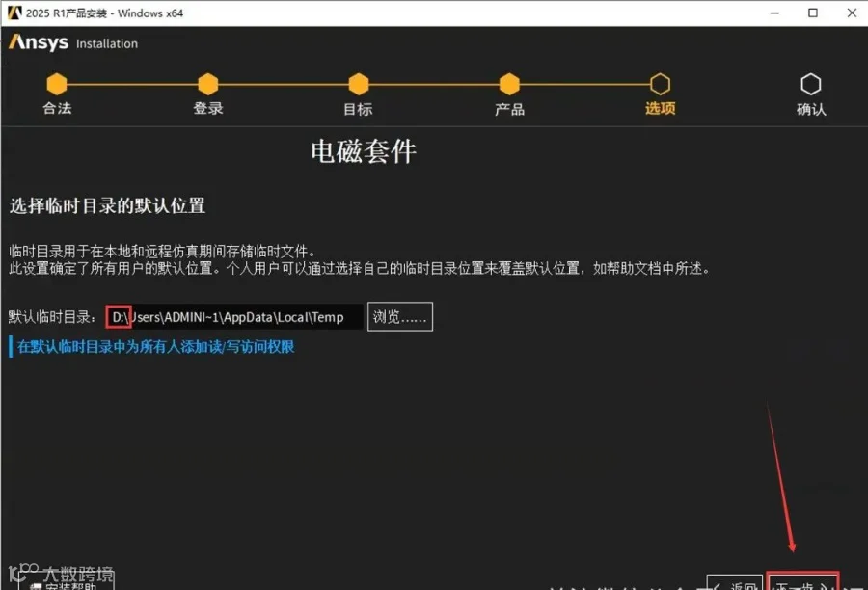
Task: Click the 下一步 next button
Action: [x=803, y=581]
